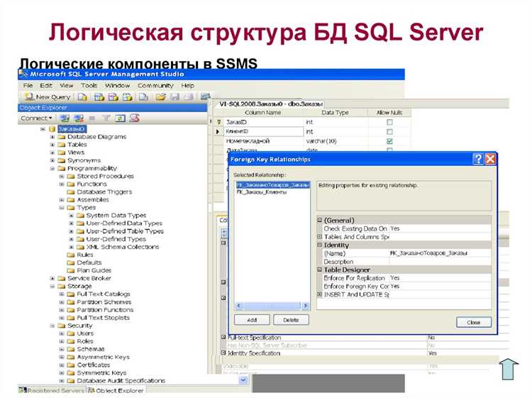The height and width of the screenshot is (398, 532).
Task: Click the Refresh icon in Object Explorer toolbar
Action: tap(120, 118)
